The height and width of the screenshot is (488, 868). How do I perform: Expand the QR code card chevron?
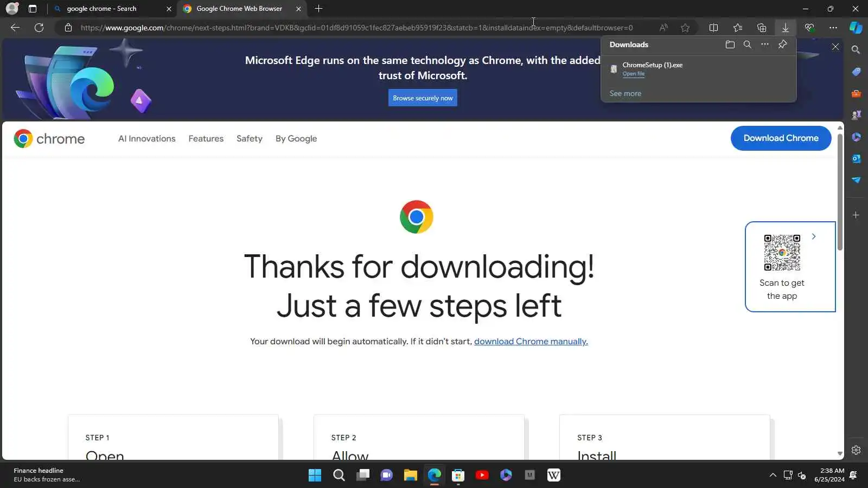(x=813, y=236)
